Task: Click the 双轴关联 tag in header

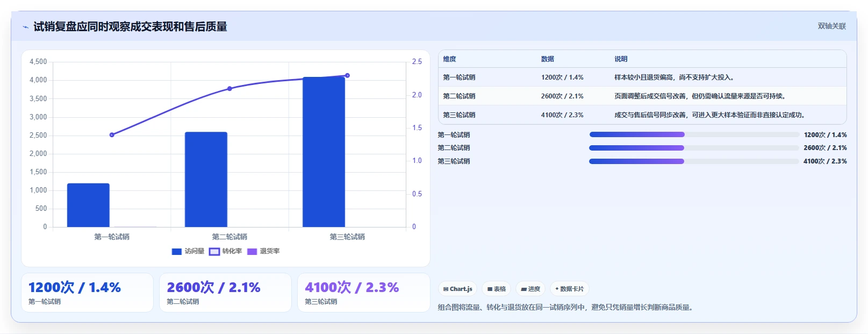Action: [831, 26]
